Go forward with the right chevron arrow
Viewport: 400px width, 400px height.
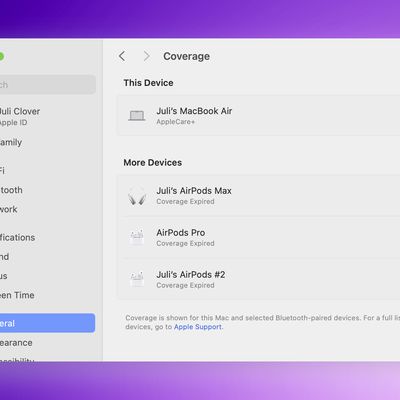146,56
